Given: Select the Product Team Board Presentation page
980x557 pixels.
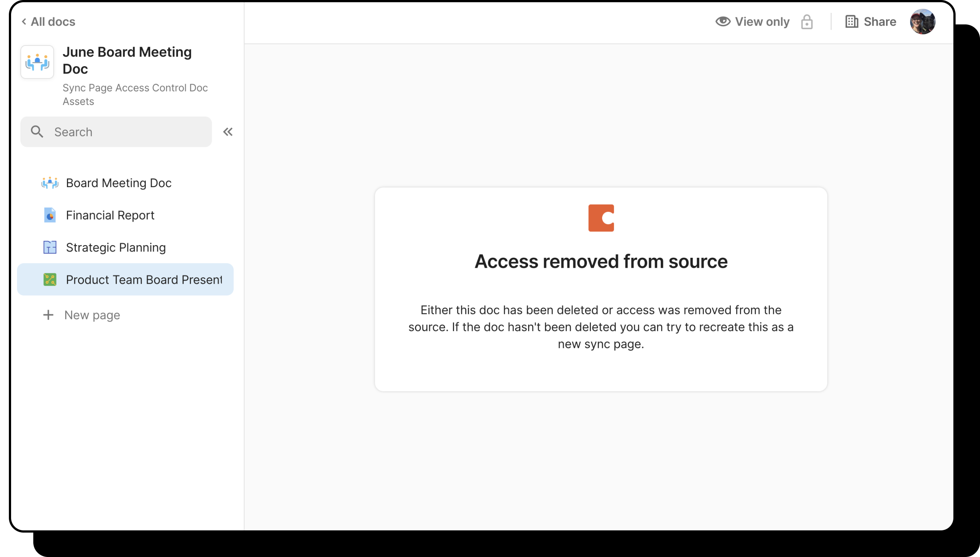Looking at the screenshot, I should [143, 280].
